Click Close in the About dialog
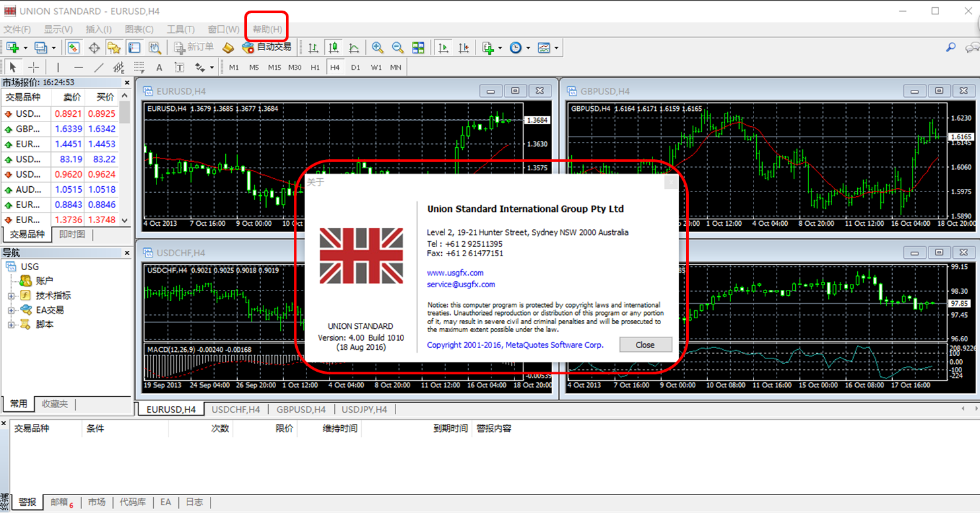 click(645, 345)
